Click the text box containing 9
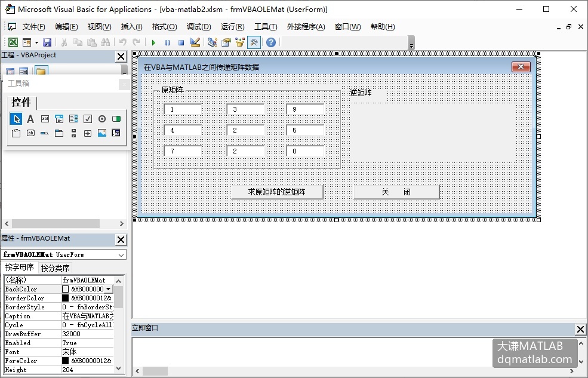Image resolution: width=588 pixels, height=378 pixels. coord(305,109)
